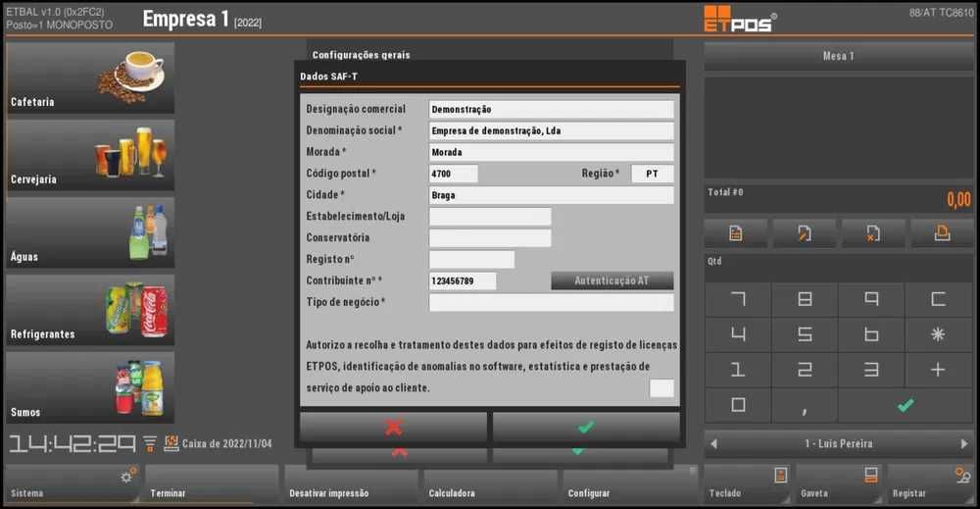The image size is (980, 509).
Task: Click the Registar button
Action: [931, 484]
